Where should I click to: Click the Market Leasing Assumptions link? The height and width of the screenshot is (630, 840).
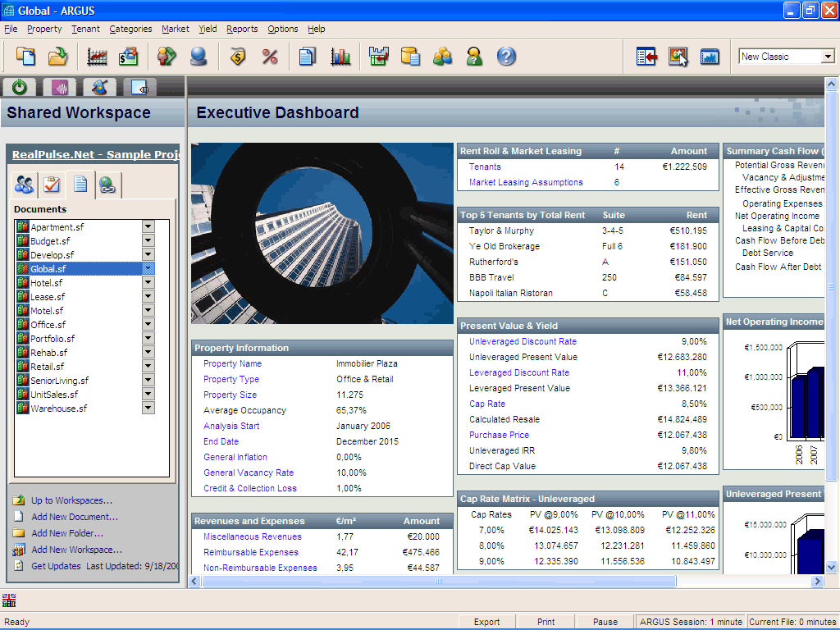click(x=526, y=182)
